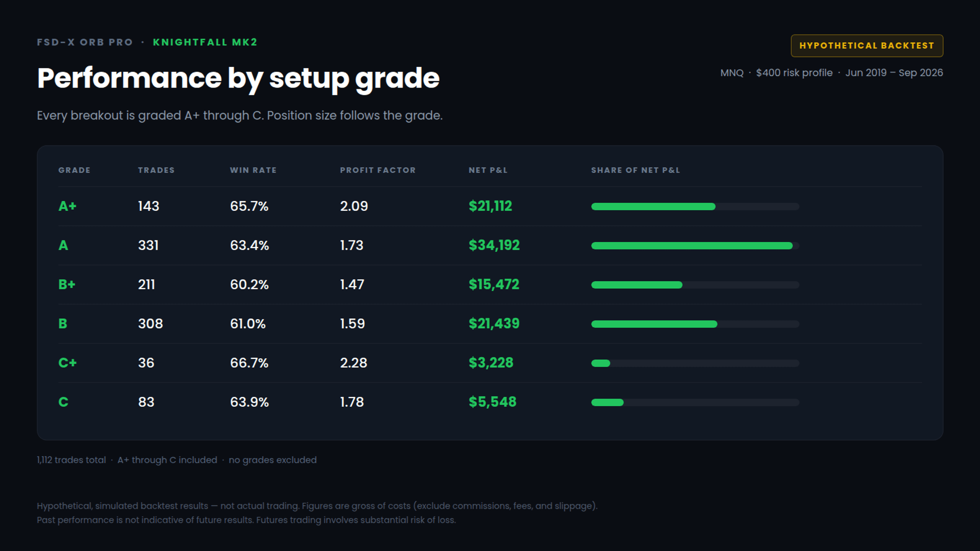Sort by the Net P&L column header
The image size is (980, 551).
pos(488,170)
